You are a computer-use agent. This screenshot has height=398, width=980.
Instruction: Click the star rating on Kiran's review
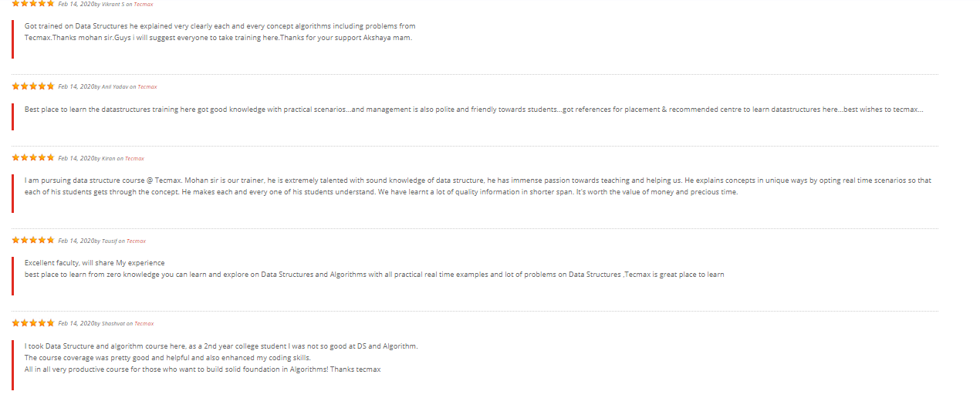pyautogui.click(x=33, y=158)
